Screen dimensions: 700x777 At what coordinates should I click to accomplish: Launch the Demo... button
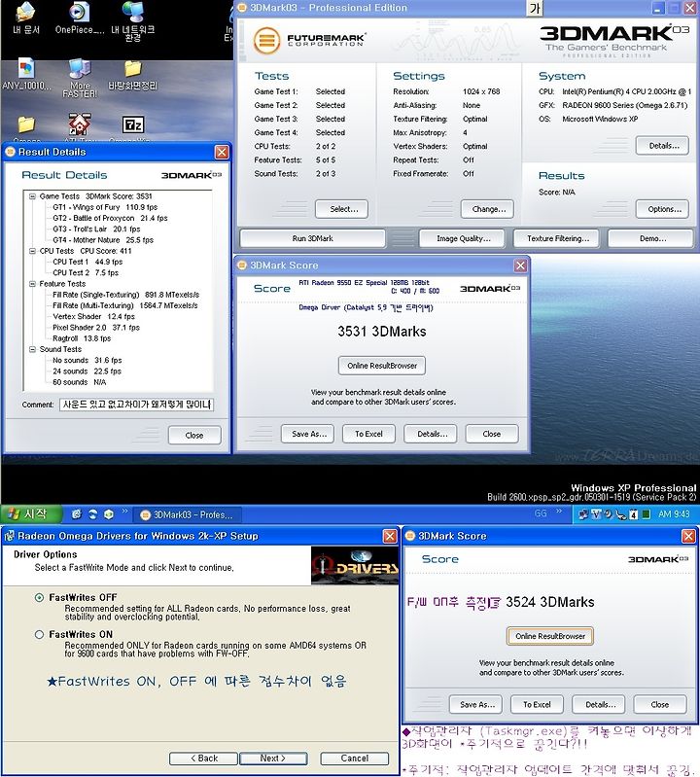650,238
